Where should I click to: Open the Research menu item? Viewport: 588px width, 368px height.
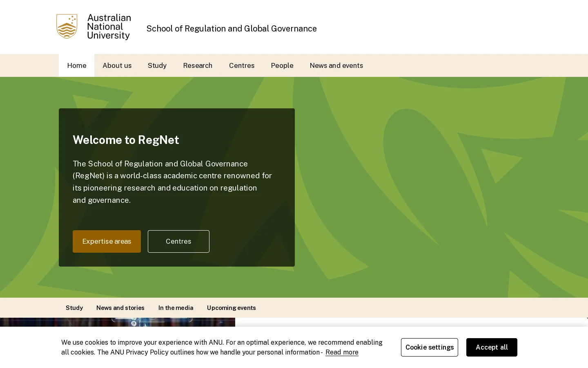(198, 65)
